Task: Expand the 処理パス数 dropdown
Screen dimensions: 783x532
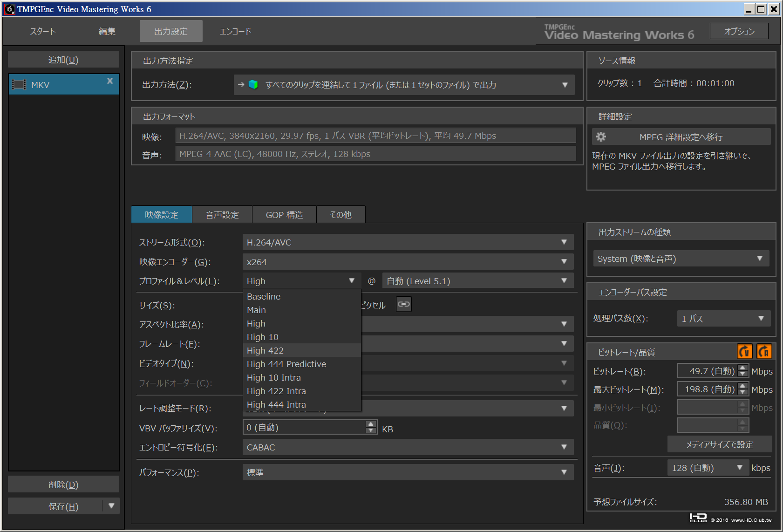Action: pyautogui.click(x=723, y=319)
